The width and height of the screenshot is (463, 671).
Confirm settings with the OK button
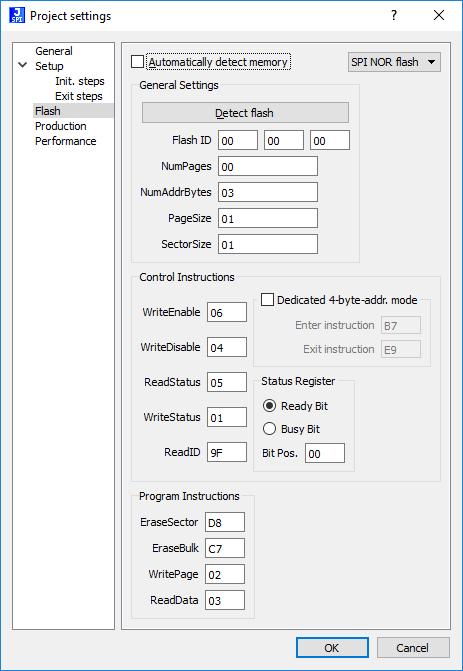(332, 647)
